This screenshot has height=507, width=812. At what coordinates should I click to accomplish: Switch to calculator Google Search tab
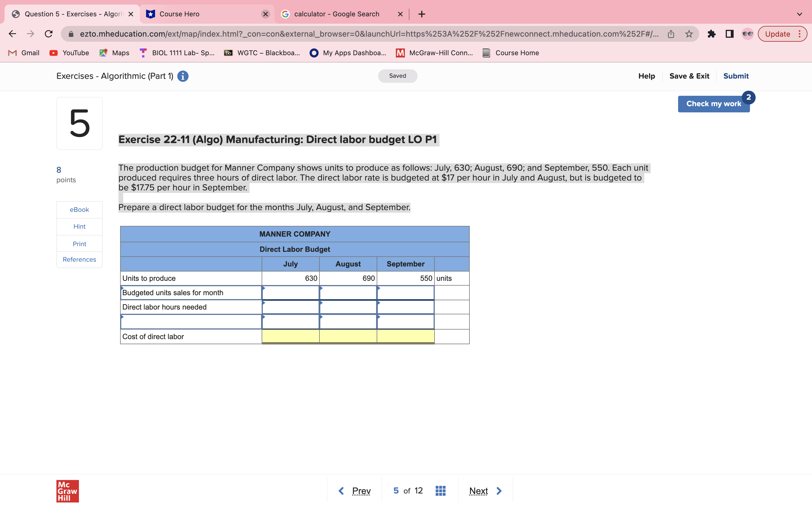[337, 14]
